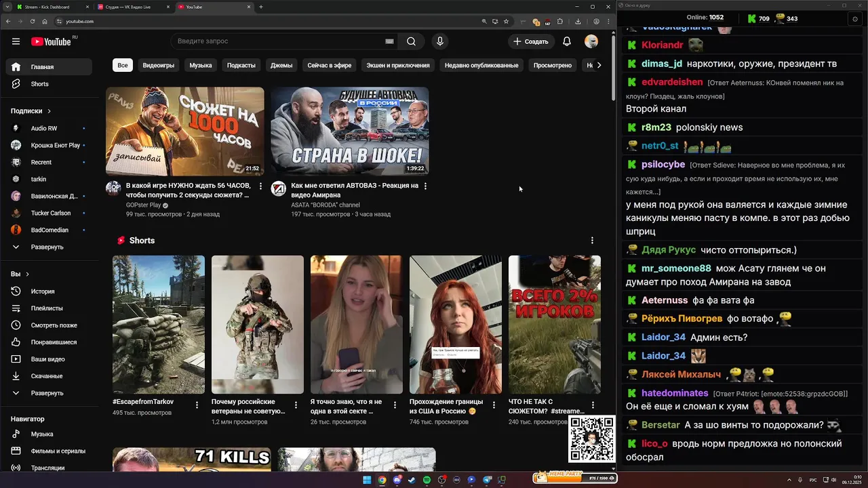Open Музыка in Навигатор section

[49, 434]
